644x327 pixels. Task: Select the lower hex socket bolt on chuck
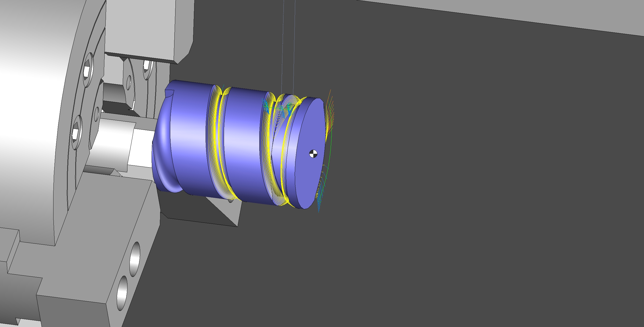click(76, 132)
